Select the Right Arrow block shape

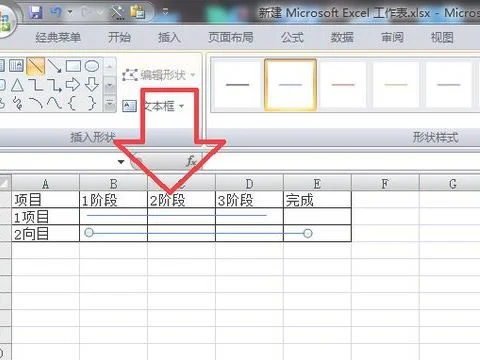pyautogui.click(x=73, y=85)
